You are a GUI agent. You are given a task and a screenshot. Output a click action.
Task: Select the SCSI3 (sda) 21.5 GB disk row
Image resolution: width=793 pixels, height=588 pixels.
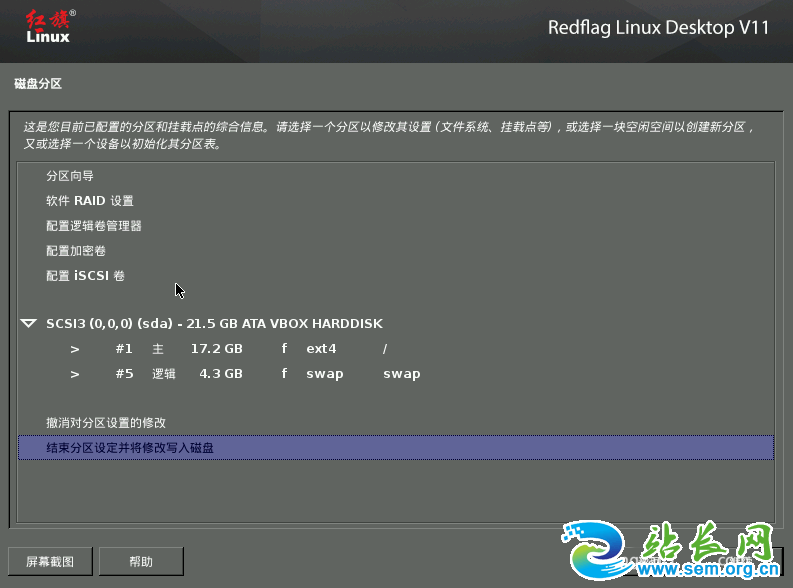point(214,324)
